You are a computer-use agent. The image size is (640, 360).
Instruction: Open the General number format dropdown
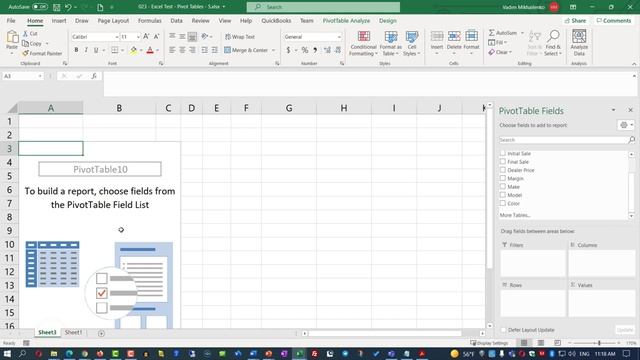click(339, 37)
